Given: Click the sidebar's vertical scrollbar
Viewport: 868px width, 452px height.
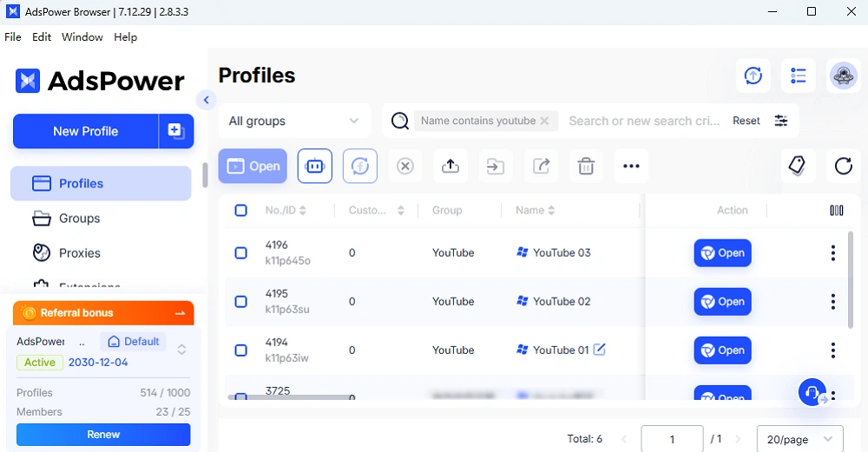Looking at the screenshot, I should pyautogui.click(x=205, y=175).
